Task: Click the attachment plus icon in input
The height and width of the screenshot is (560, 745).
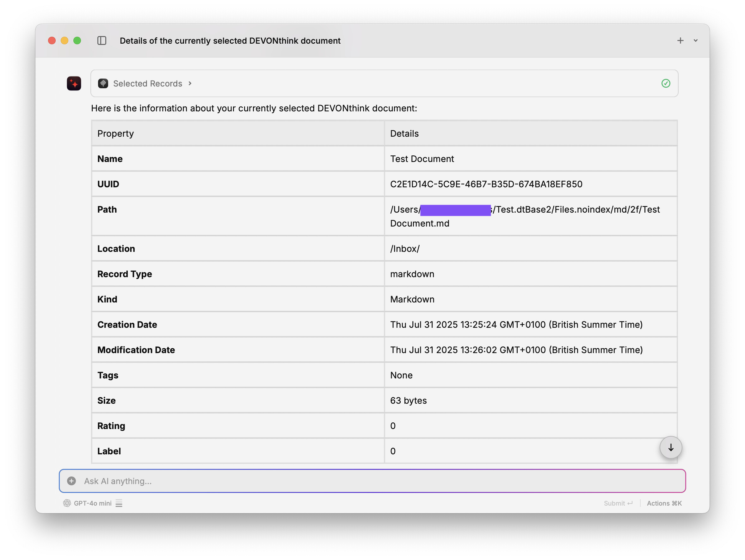Action: click(71, 481)
